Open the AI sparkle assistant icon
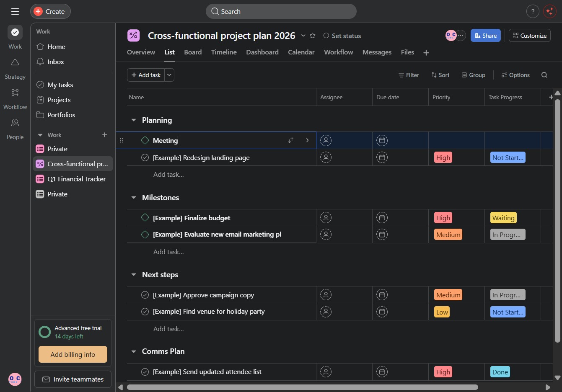This screenshot has height=392, width=562. pyautogui.click(x=549, y=11)
